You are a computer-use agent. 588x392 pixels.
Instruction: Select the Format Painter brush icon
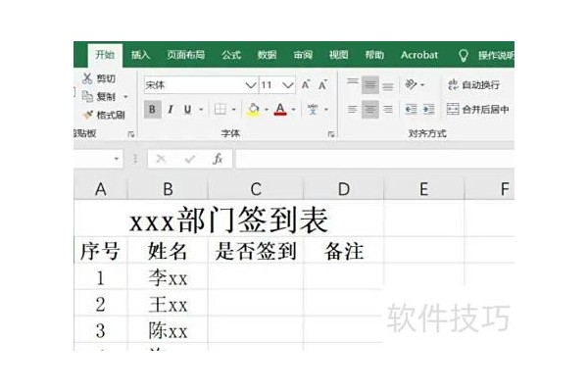pyautogui.click(x=88, y=115)
